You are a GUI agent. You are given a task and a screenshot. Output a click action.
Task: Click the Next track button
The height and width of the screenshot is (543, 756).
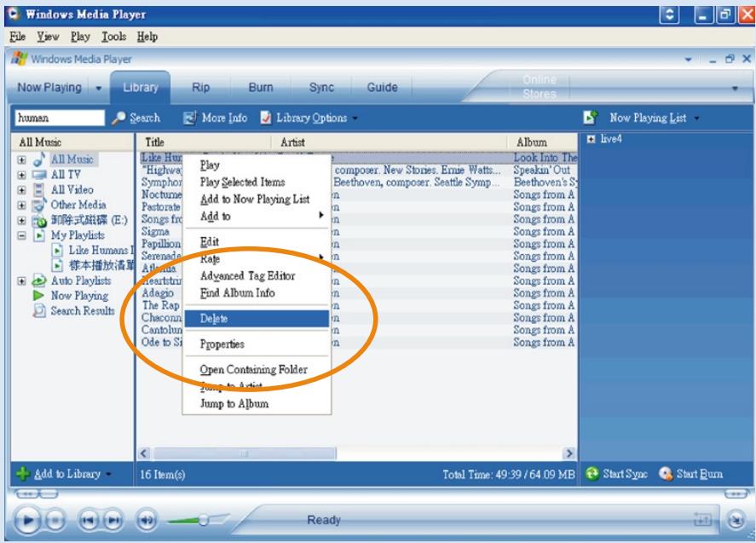click(113, 520)
